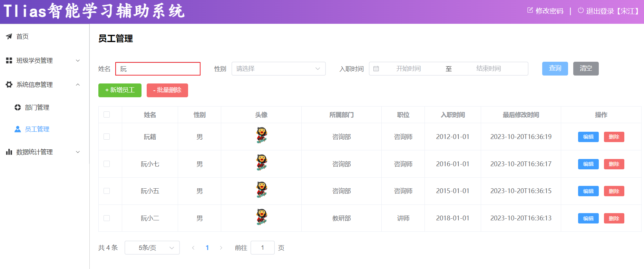The width and height of the screenshot is (644, 269).
Task: Click the home paper-plane icon
Action: pos(9,36)
